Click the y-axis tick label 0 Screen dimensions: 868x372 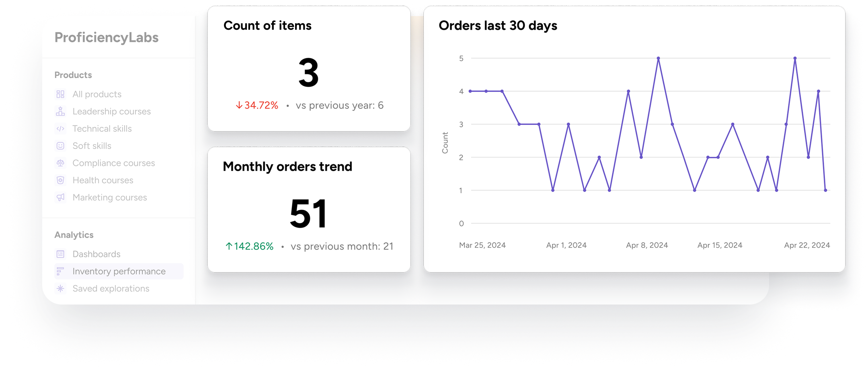pyautogui.click(x=461, y=223)
